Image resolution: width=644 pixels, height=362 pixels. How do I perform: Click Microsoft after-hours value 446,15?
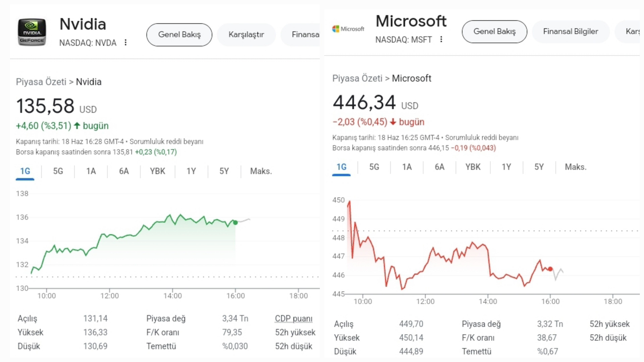pos(439,148)
